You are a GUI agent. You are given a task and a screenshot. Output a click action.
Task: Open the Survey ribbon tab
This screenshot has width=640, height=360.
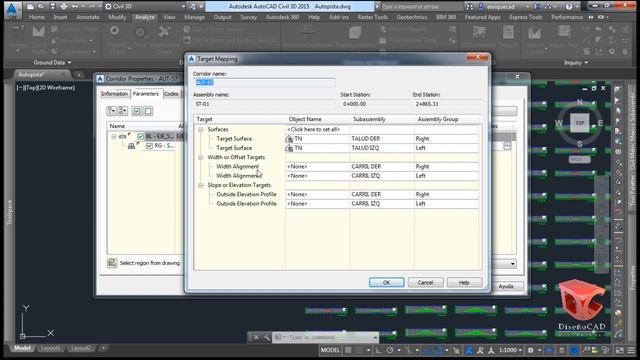249,17
